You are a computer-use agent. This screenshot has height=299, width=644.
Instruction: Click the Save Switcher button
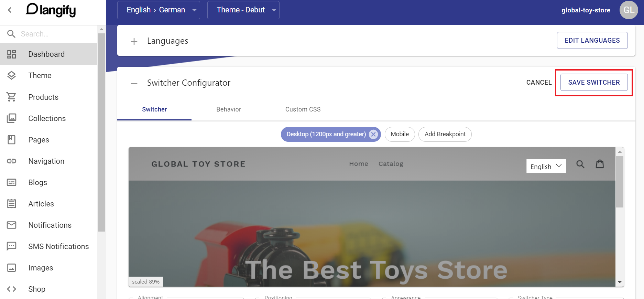594,82
